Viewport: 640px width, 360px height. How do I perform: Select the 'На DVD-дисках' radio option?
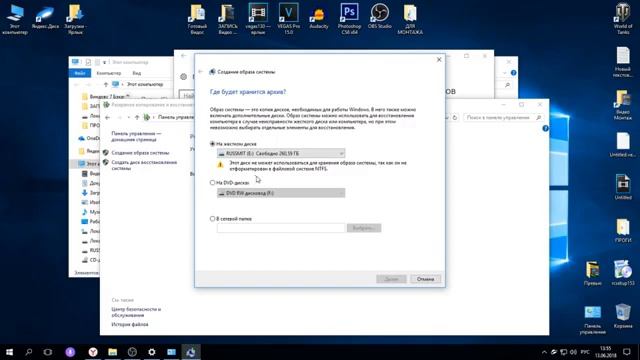click(212, 182)
